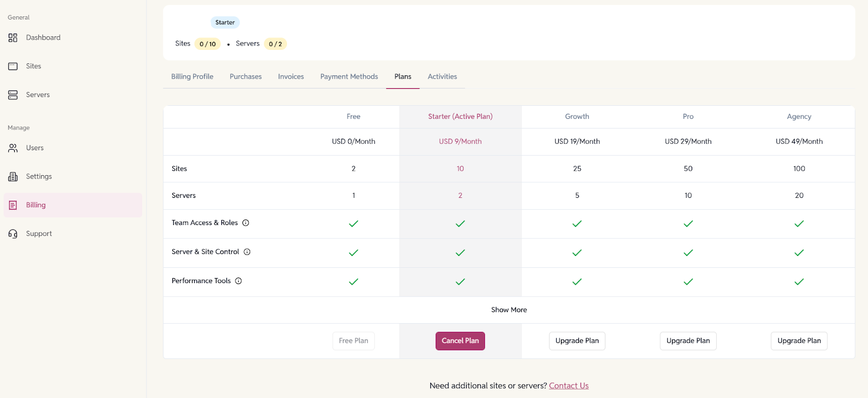Click the Settings icon in sidebar
The image size is (868, 398).
tap(13, 177)
